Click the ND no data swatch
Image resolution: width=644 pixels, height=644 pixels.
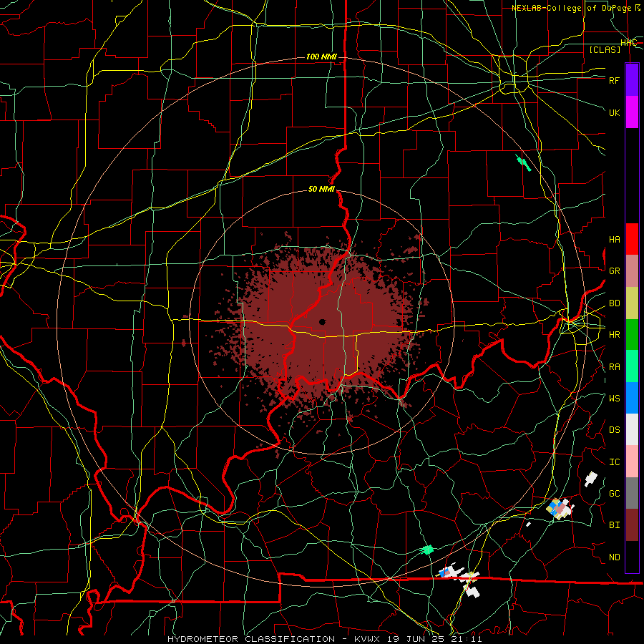632,557
